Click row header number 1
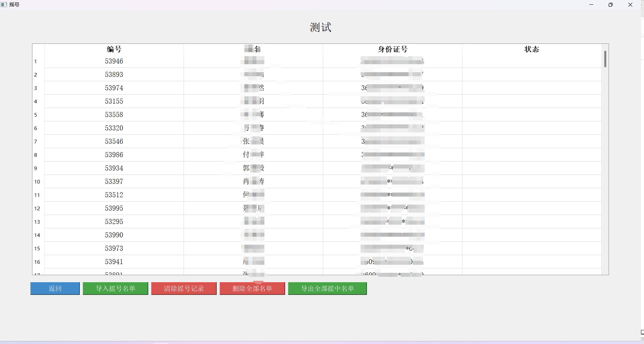This screenshot has height=344, width=644. click(38, 62)
